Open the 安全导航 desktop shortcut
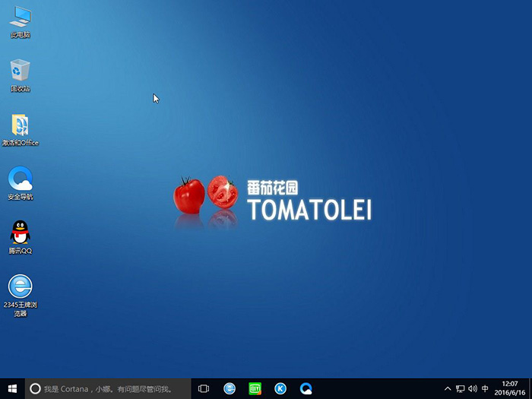This screenshot has height=399, width=532. pyautogui.click(x=21, y=180)
